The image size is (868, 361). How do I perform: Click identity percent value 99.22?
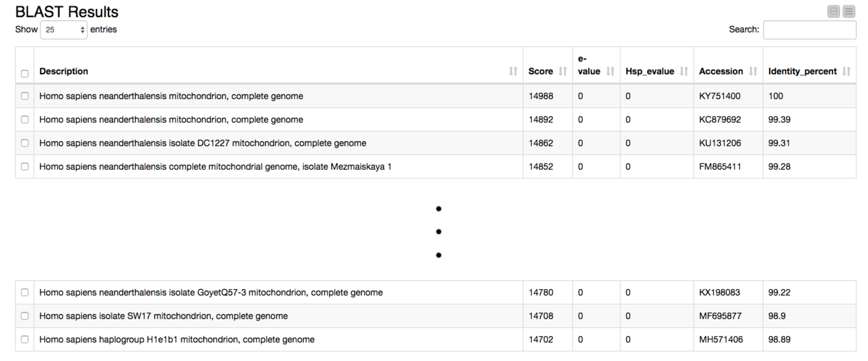pyautogui.click(x=779, y=293)
